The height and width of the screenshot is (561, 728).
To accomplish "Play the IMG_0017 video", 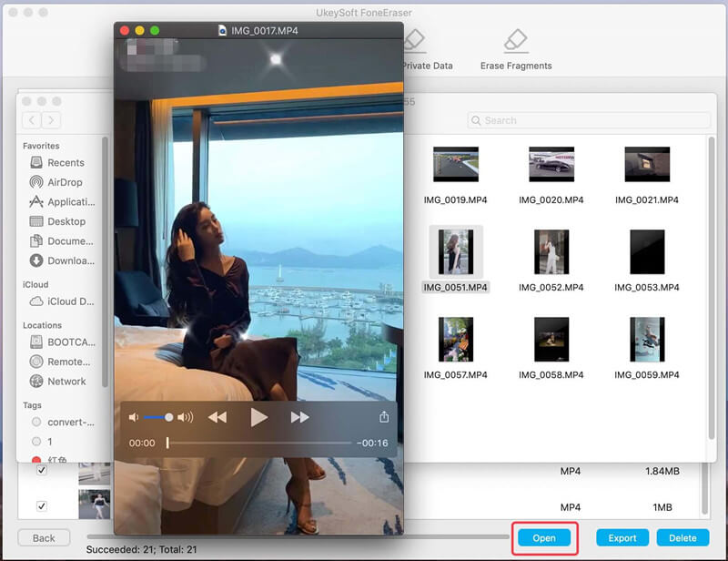I will click(259, 417).
